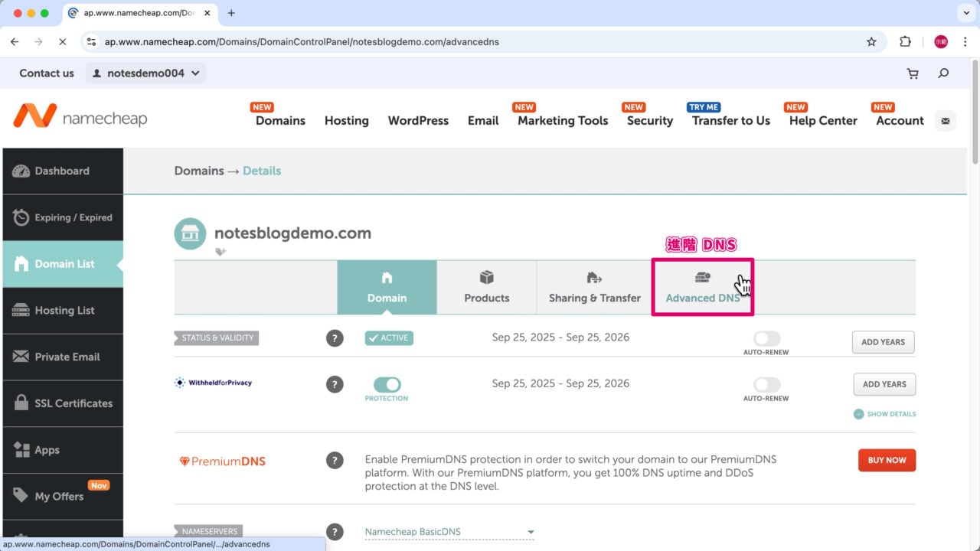Select Apps in the sidebar
The height and width of the screenshot is (551, 980).
click(46, 449)
